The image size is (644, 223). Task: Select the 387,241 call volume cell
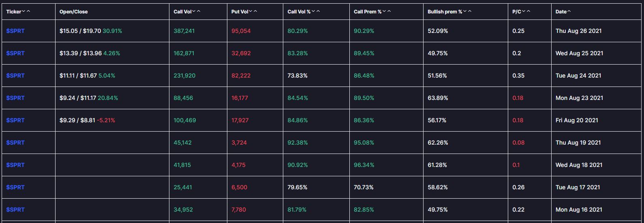[184, 31]
